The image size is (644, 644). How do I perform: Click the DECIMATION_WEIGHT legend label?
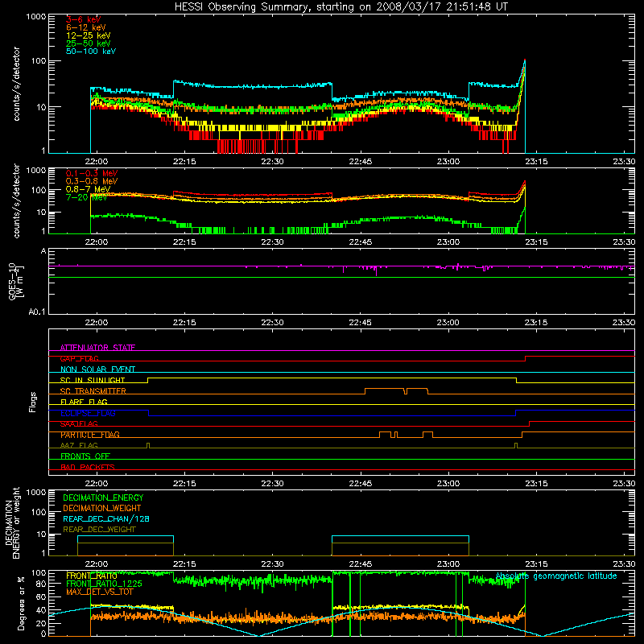[102, 508]
